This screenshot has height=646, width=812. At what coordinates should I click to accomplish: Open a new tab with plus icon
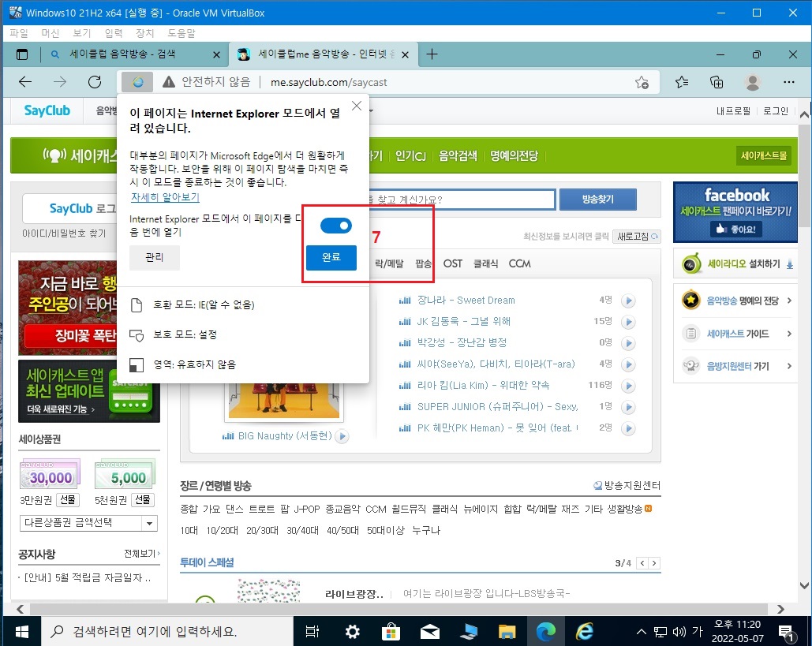point(432,54)
